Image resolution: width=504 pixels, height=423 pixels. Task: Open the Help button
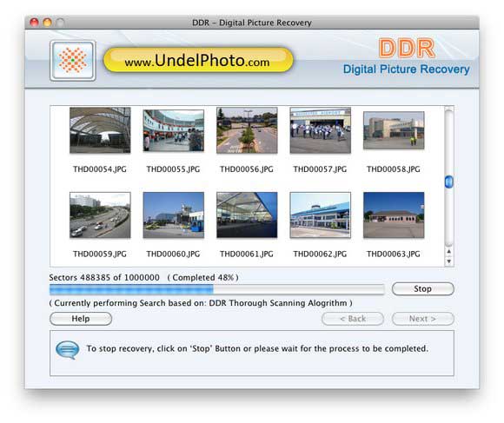(x=81, y=319)
